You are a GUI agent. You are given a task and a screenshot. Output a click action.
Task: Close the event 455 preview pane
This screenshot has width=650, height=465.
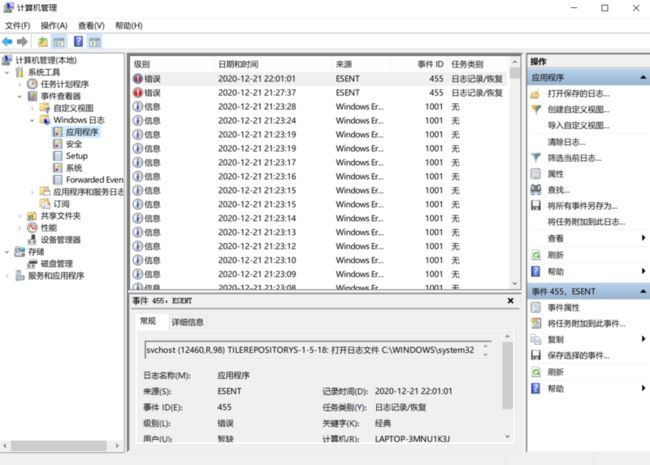[511, 301]
